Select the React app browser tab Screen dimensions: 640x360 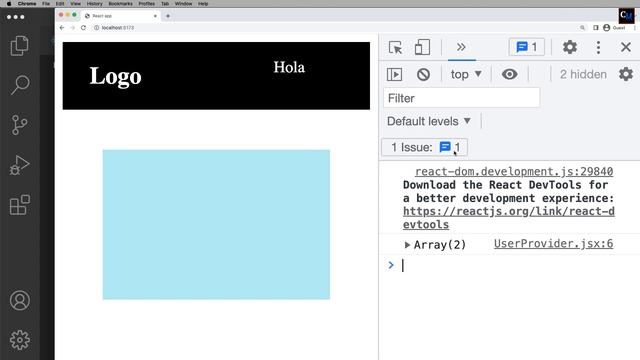click(119, 16)
